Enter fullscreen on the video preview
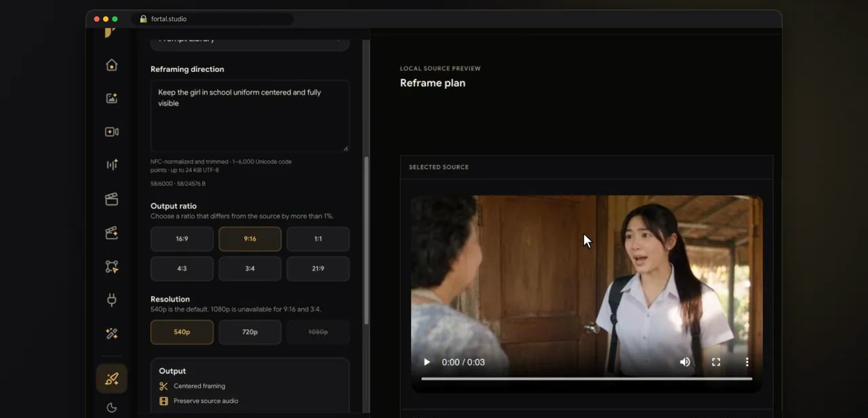This screenshot has height=418, width=868. (x=716, y=362)
